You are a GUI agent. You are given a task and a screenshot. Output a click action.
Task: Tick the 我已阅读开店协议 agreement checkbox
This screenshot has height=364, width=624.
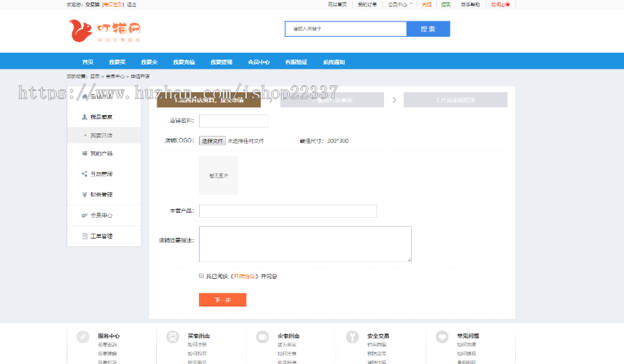[201, 276]
